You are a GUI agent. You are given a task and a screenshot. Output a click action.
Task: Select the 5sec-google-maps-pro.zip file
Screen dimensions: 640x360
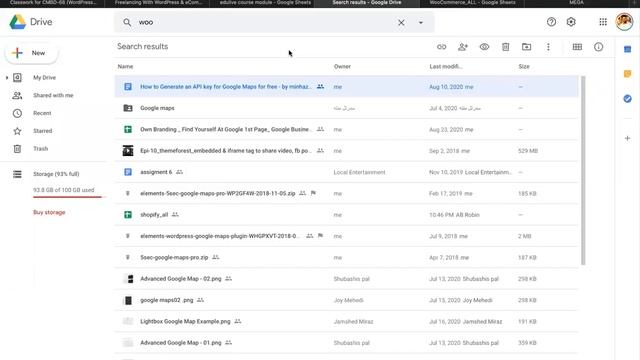pos(347,258)
